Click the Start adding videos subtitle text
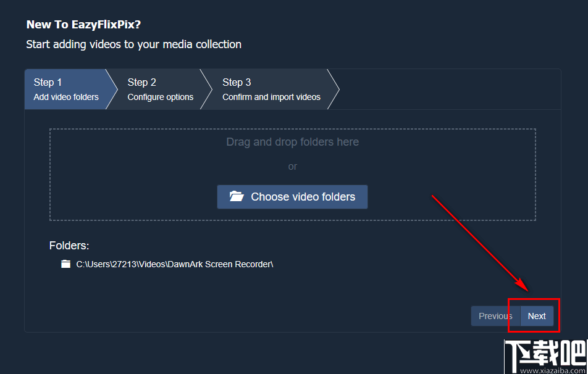Image resolution: width=588 pixels, height=374 pixels. (133, 44)
